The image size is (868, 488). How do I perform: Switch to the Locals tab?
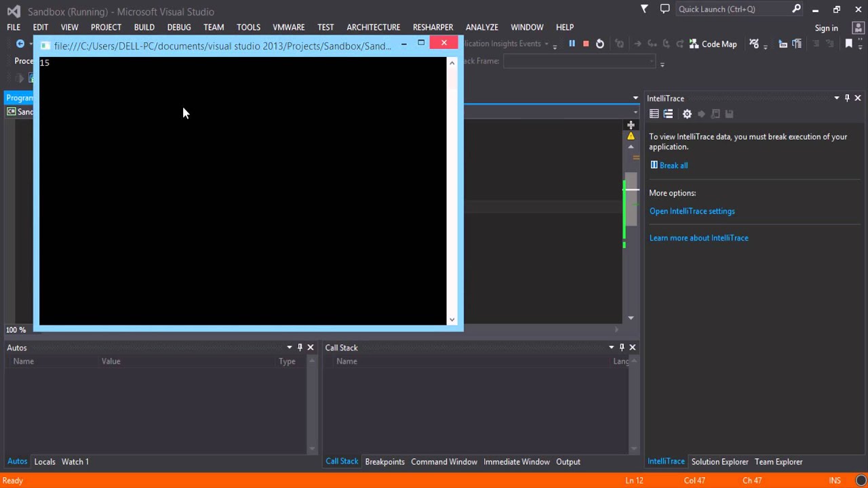pyautogui.click(x=45, y=462)
